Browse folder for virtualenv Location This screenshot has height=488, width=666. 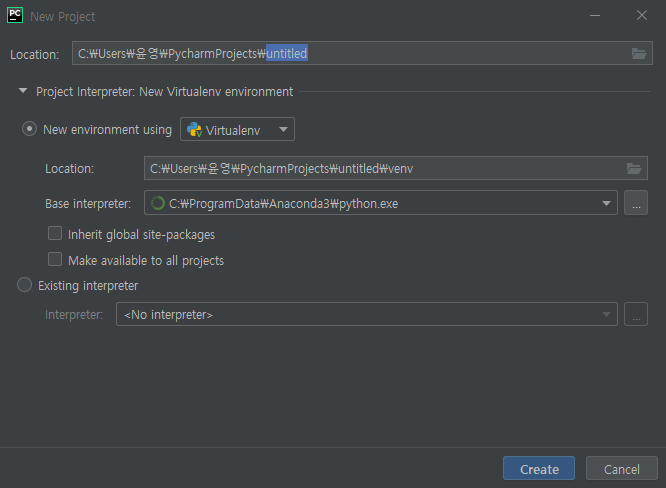coord(634,169)
